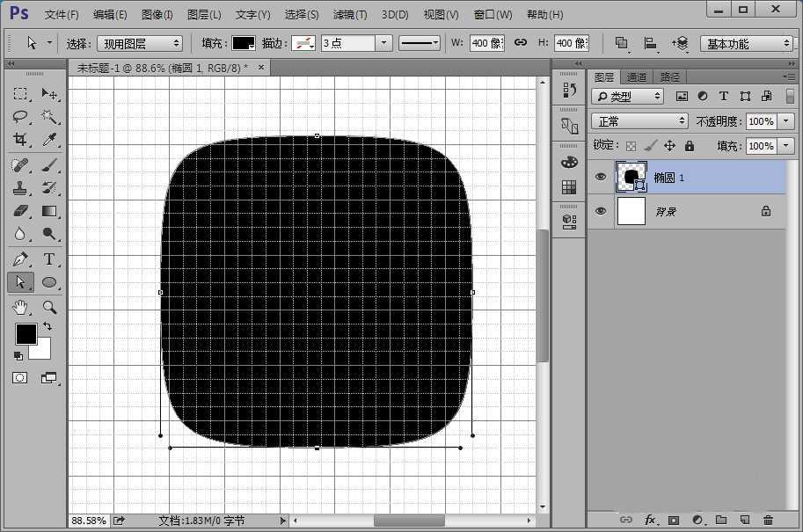Screen dimensions: 803x532
Task: Open the 正常 blend mode dropdown
Action: [639, 121]
